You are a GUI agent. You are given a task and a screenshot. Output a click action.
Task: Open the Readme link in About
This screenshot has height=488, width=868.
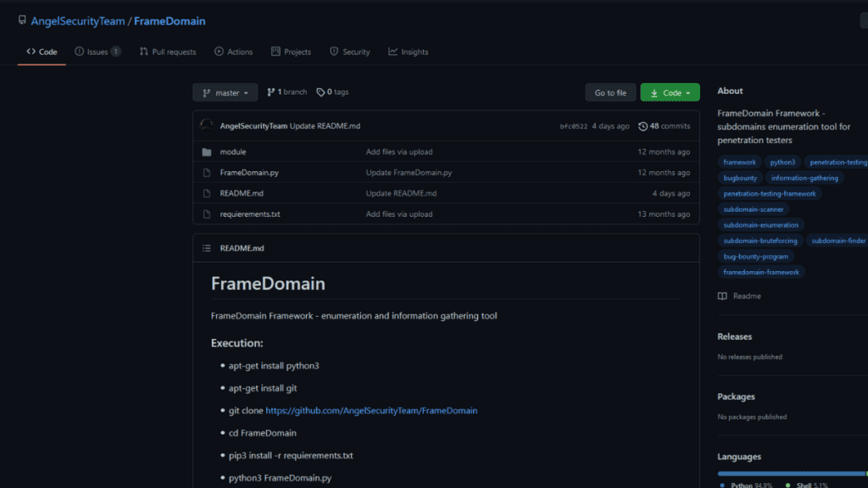[747, 296]
